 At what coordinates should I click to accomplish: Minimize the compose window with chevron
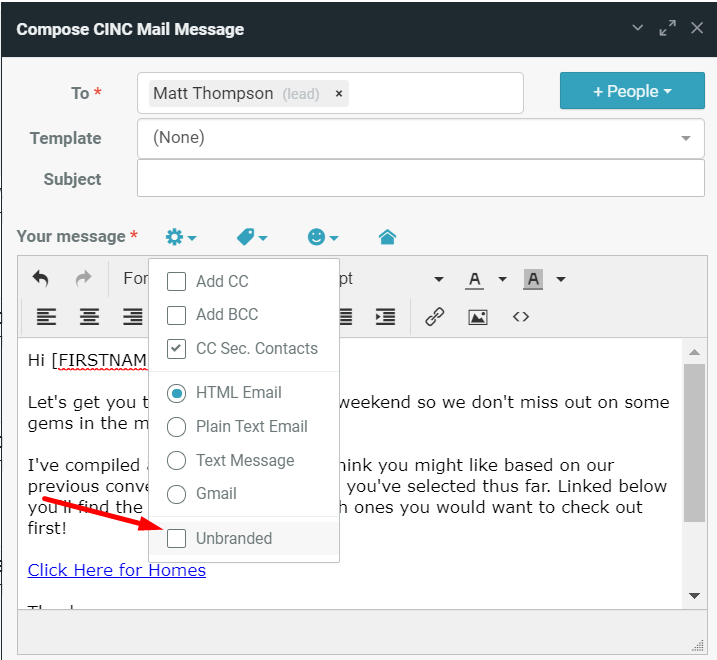pos(637,27)
